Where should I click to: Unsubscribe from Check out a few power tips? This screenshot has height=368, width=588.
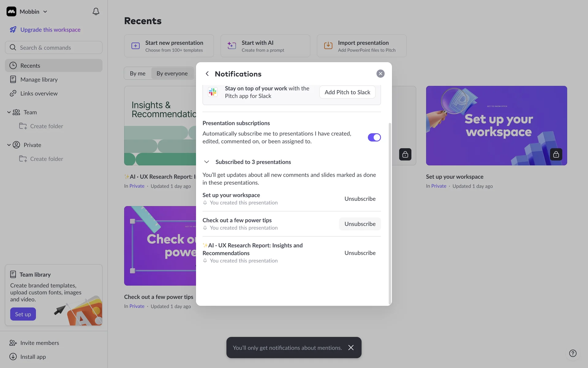click(360, 224)
